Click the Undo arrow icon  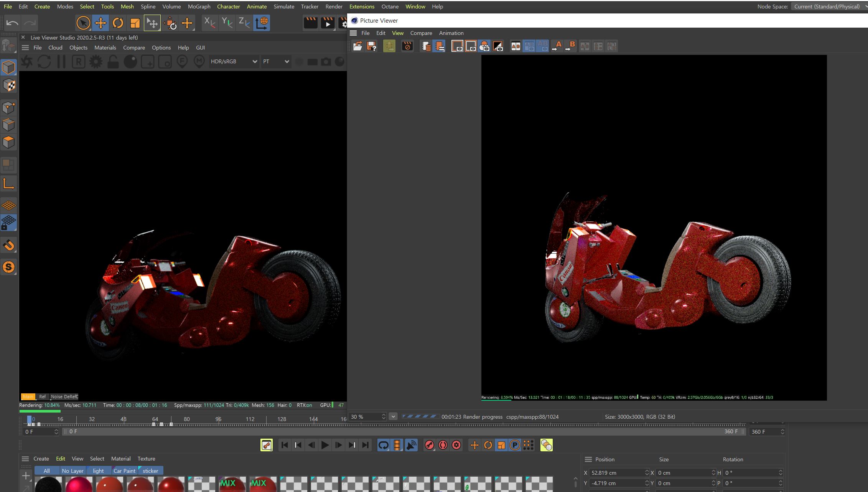[12, 23]
